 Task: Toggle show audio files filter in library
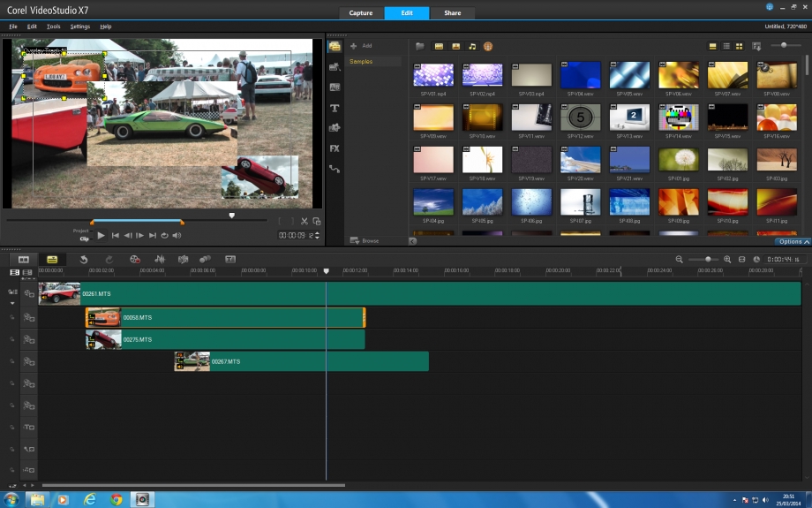pyautogui.click(x=472, y=46)
